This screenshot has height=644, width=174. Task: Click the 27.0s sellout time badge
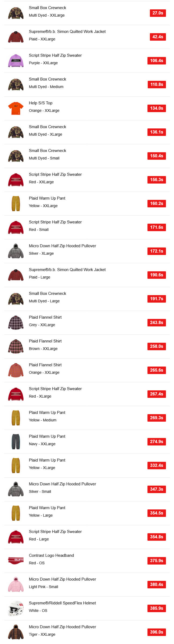(x=158, y=13)
